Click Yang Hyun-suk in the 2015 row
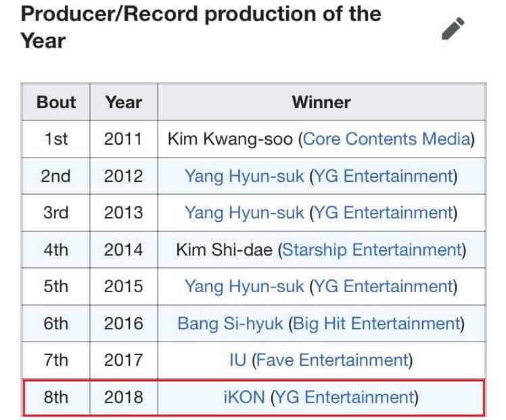 point(244,286)
